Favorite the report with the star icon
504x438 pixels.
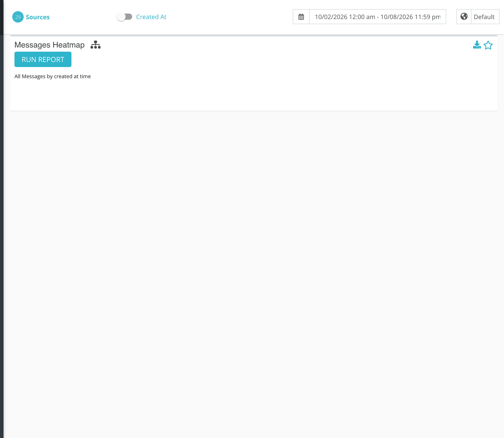[x=488, y=45]
